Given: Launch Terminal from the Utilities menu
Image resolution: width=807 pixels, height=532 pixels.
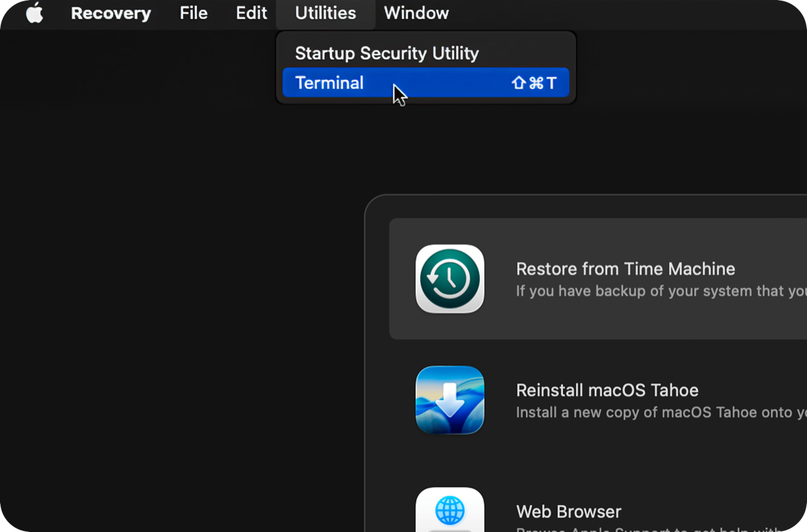Looking at the screenshot, I should (426, 83).
